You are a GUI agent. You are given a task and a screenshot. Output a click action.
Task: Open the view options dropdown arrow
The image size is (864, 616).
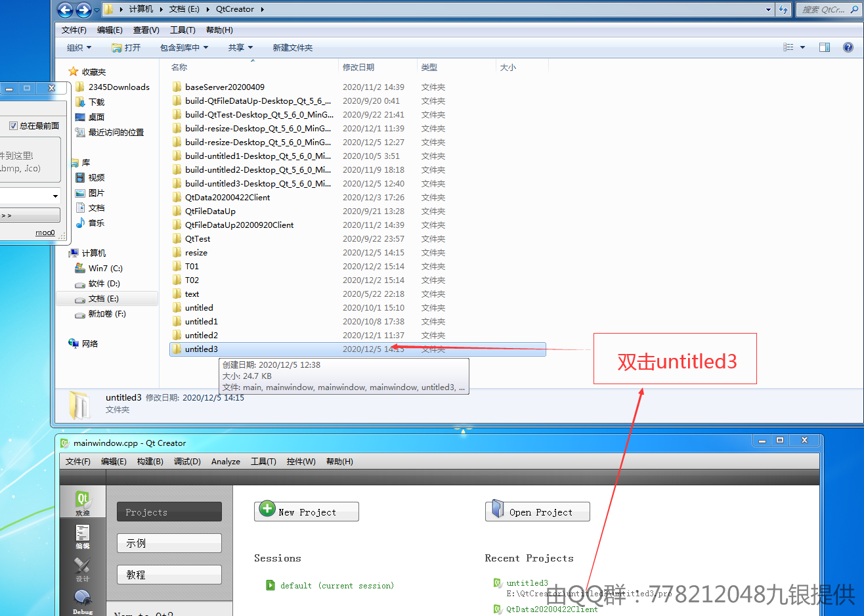tap(802, 47)
